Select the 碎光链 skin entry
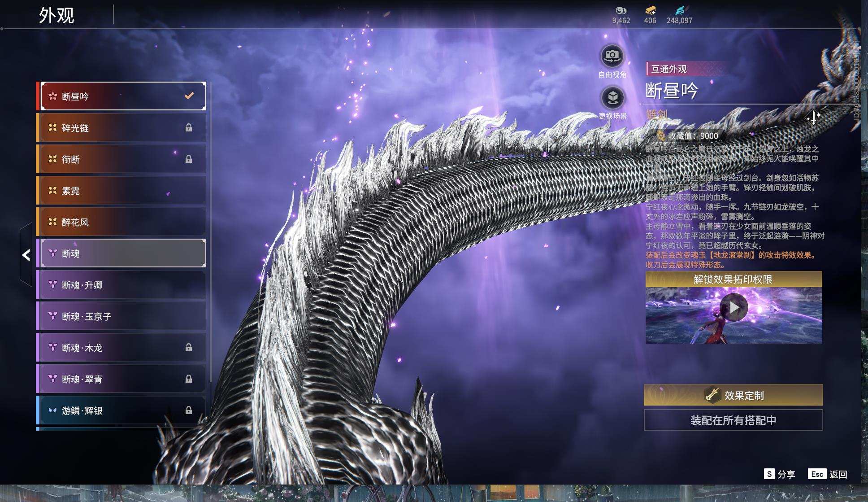Screen dimensions: 868x502 [x=123, y=127]
